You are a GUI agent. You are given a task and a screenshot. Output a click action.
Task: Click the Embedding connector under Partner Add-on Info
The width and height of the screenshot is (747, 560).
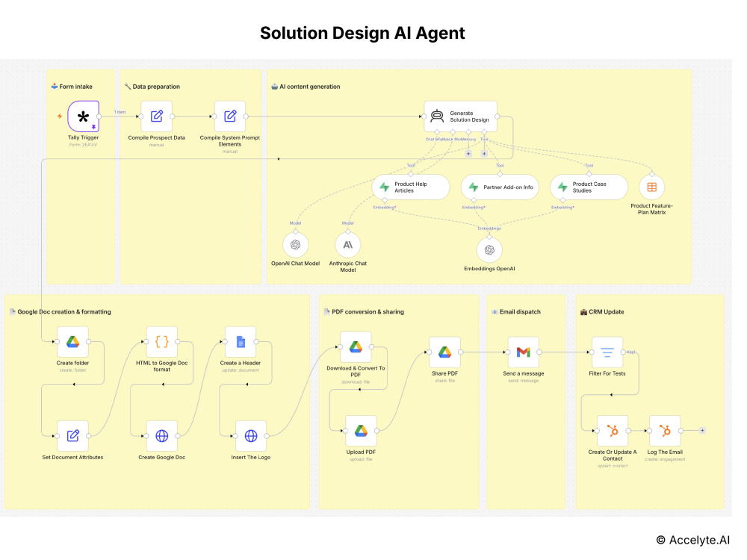[474, 200]
